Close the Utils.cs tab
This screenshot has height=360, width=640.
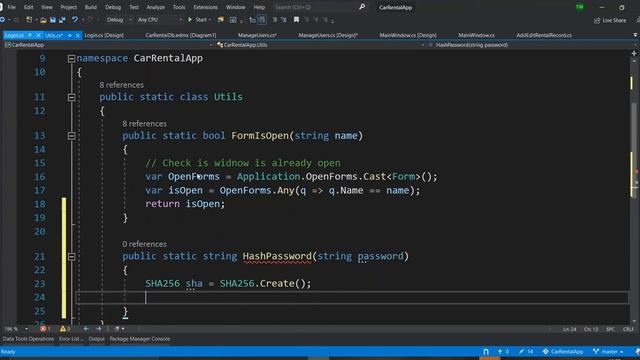click(x=78, y=36)
